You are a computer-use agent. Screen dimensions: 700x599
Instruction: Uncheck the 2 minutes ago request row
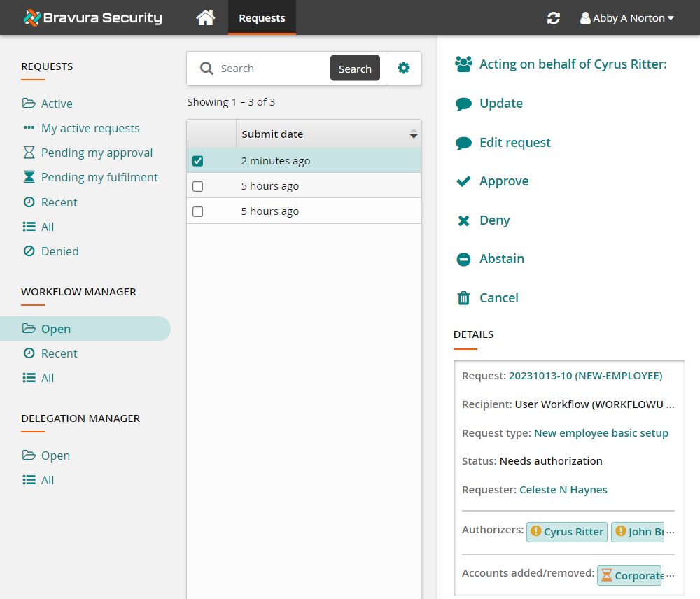198,160
